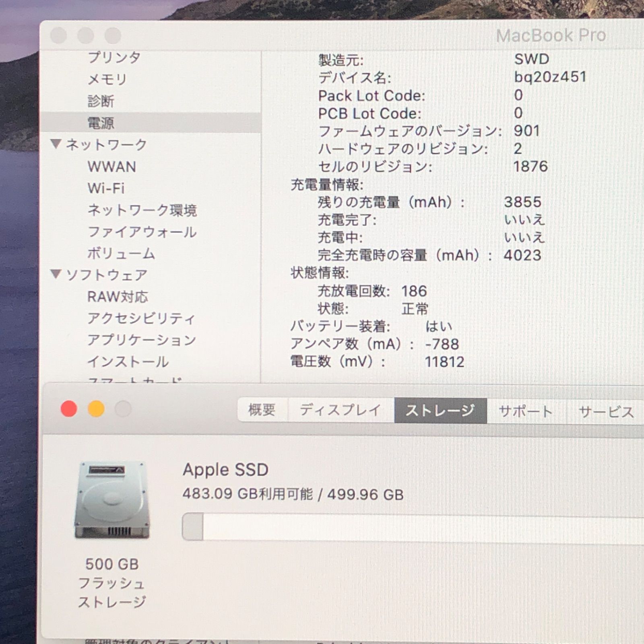Click the Pack Lot Code label
Viewport: 644px width, 644px height.
tap(372, 96)
